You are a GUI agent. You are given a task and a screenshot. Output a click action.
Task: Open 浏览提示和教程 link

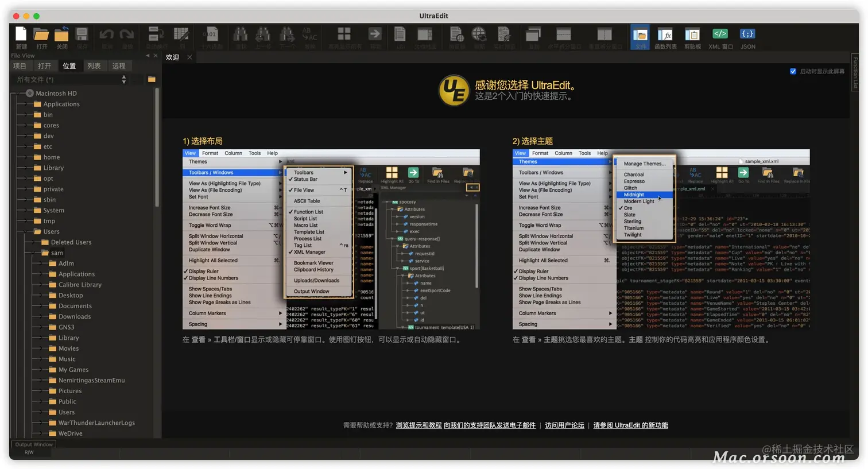419,425
